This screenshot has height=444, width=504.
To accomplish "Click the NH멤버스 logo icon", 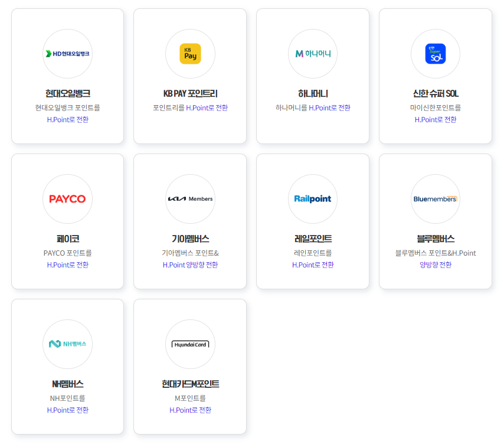I will tap(67, 344).
